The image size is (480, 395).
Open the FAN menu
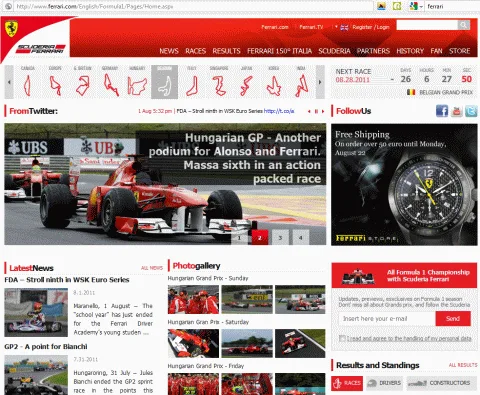point(436,51)
